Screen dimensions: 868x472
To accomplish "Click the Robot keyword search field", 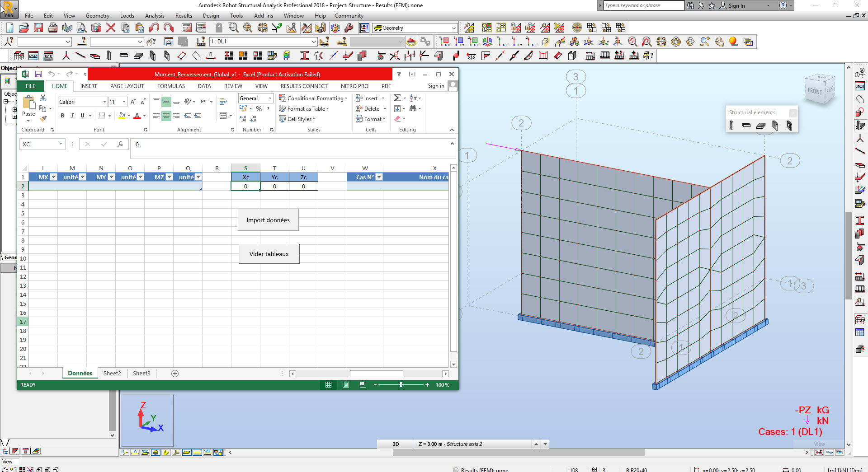I will tap(644, 5).
